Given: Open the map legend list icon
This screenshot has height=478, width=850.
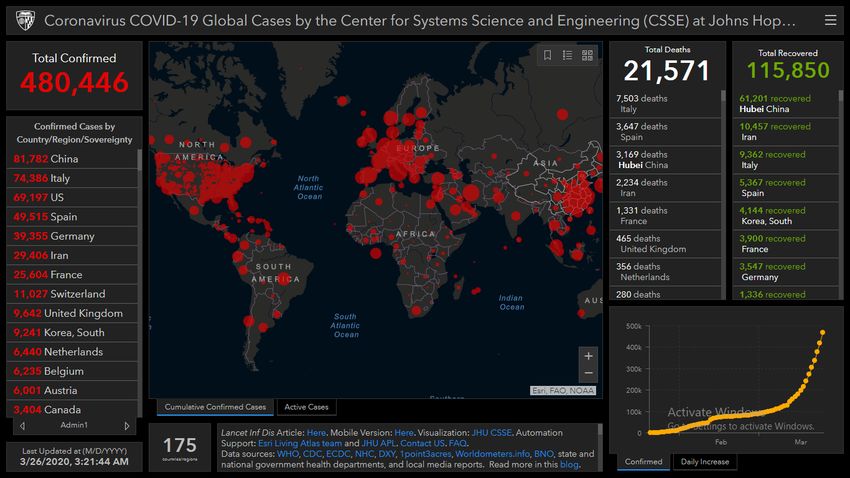Looking at the screenshot, I should point(568,55).
